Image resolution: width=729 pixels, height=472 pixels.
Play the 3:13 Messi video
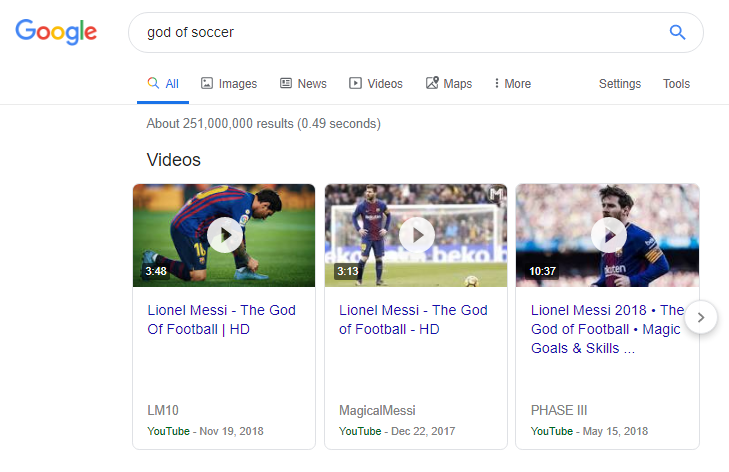[416, 236]
